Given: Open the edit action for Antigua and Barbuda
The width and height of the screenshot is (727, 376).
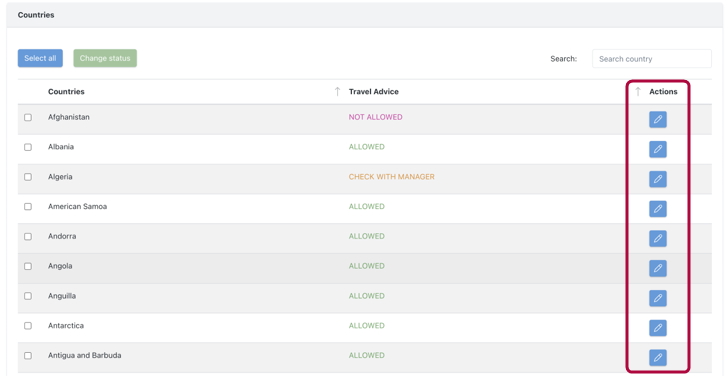Looking at the screenshot, I should [x=657, y=357].
